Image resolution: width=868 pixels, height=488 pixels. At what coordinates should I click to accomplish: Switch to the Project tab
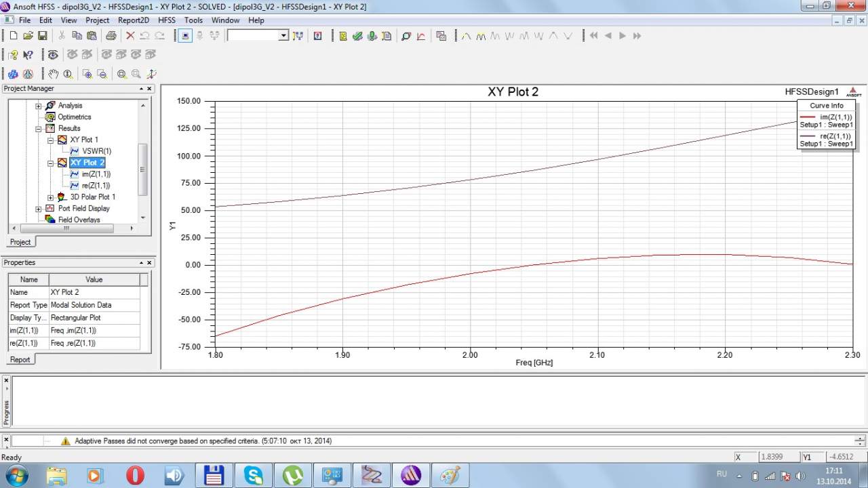point(20,242)
